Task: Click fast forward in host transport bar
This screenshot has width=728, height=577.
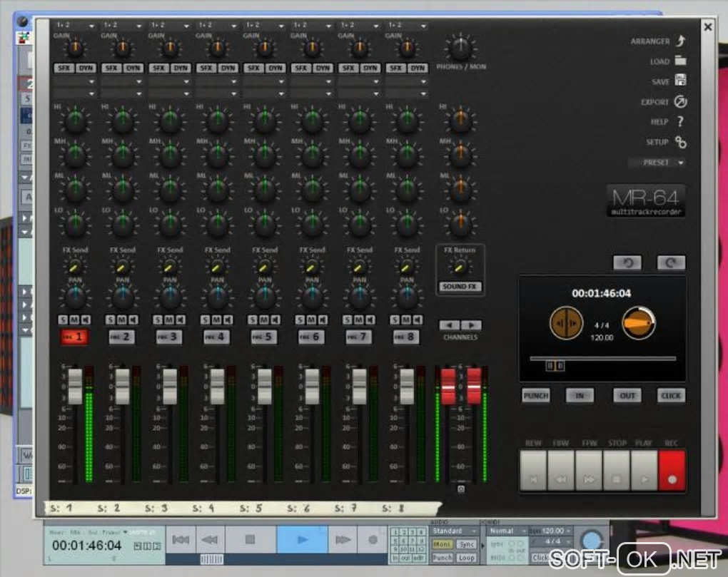Action: click(343, 539)
